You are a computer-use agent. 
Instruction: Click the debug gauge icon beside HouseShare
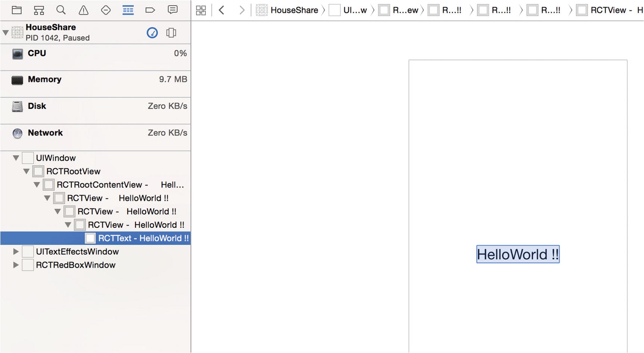[152, 33]
